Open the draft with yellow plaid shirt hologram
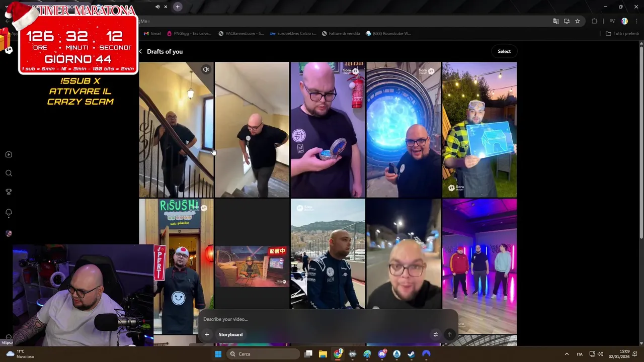 [x=479, y=130]
